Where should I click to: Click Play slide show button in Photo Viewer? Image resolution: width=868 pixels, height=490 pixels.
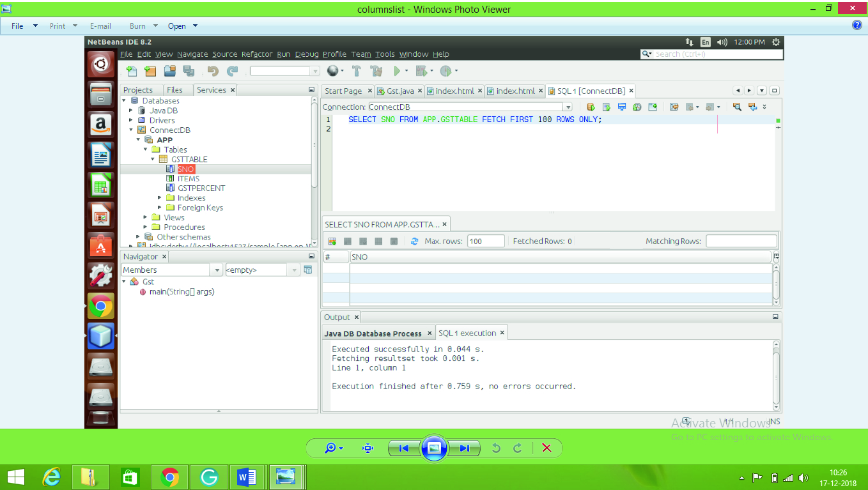[434, 448]
